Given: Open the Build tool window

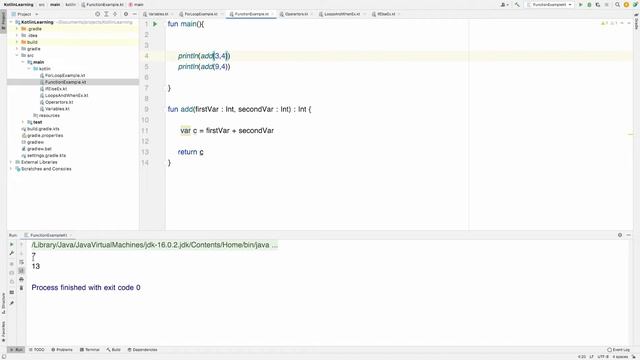Looking at the screenshot, I should pyautogui.click(x=113, y=350).
